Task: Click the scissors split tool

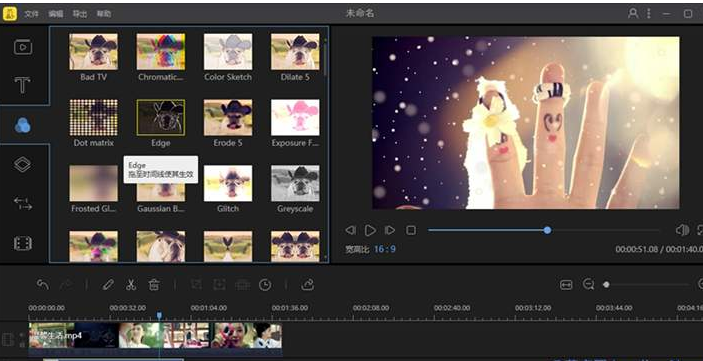Action: pyautogui.click(x=130, y=284)
